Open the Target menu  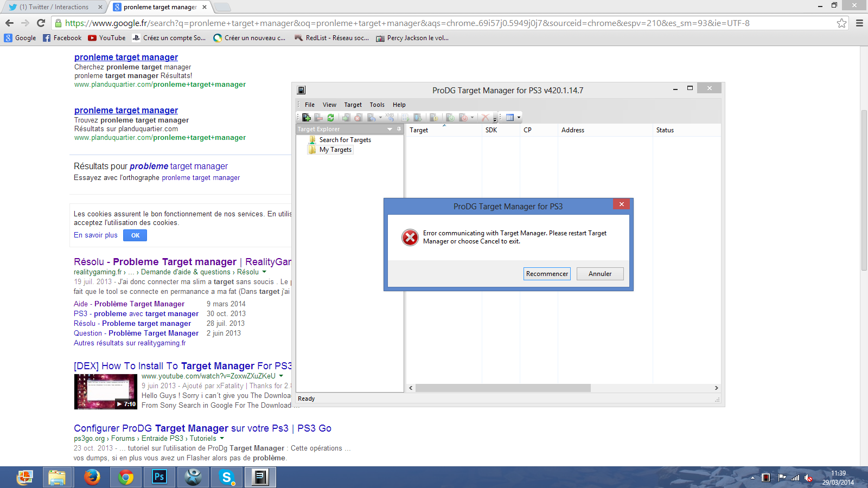point(353,105)
